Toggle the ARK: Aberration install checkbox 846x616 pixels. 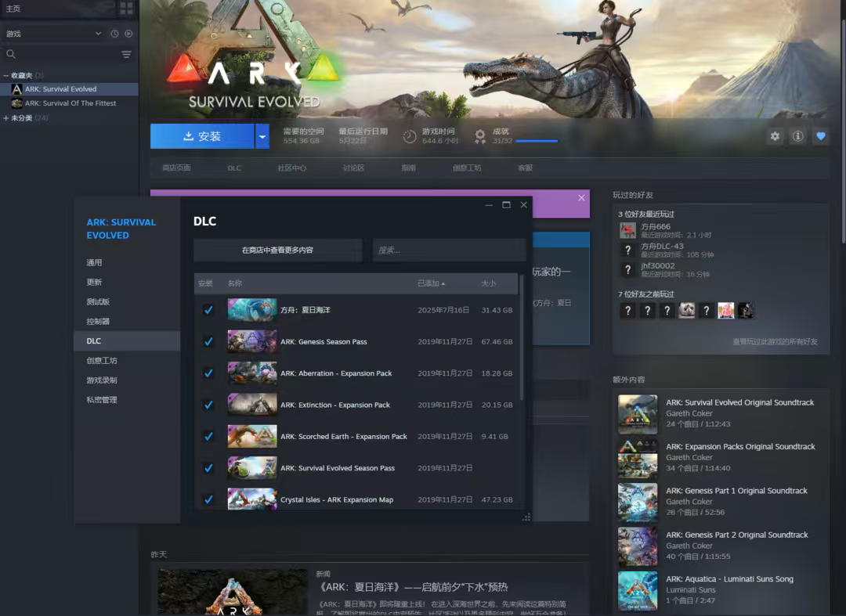tap(208, 373)
